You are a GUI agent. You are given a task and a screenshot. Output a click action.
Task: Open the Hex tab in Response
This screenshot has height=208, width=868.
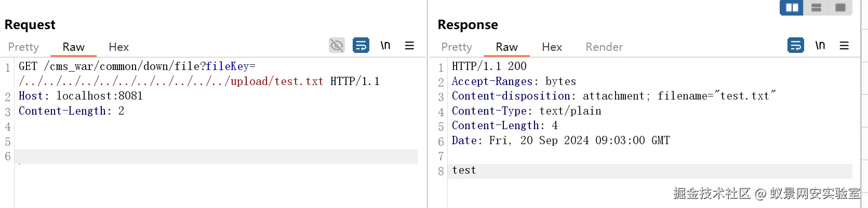click(x=552, y=47)
